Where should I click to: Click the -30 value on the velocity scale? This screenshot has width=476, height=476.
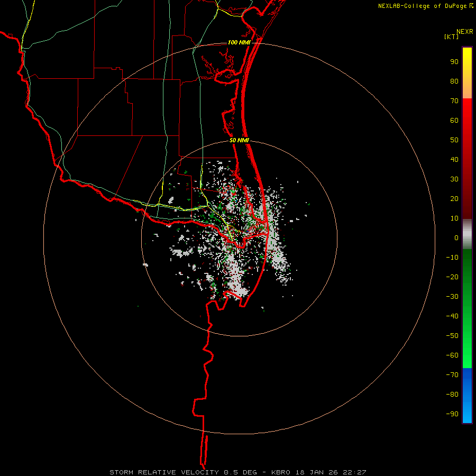click(452, 297)
